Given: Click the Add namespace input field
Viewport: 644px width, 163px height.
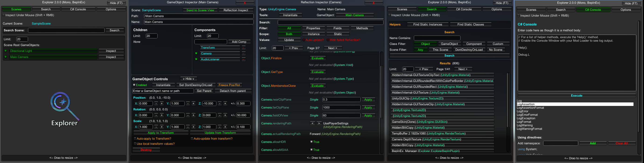Looking at the screenshot, I should [560, 143].
